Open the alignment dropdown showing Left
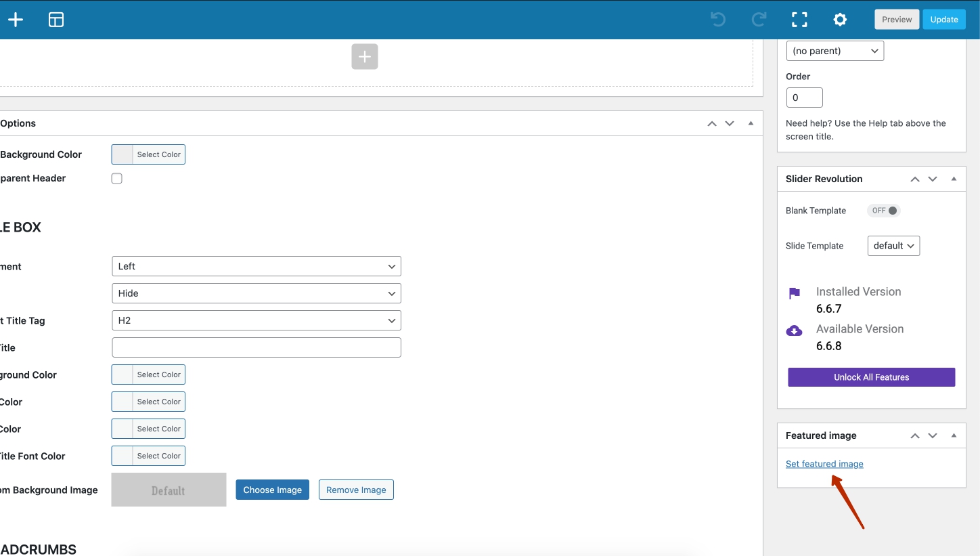This screenshot has height=556, width=980. (256, 266)
